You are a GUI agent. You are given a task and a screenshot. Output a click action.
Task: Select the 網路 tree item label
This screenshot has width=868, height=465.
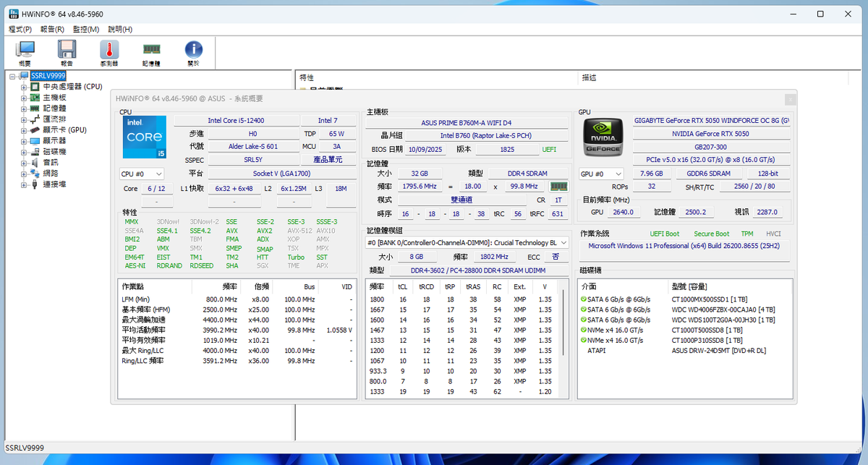pyautogui.click(x=50, y=174)
